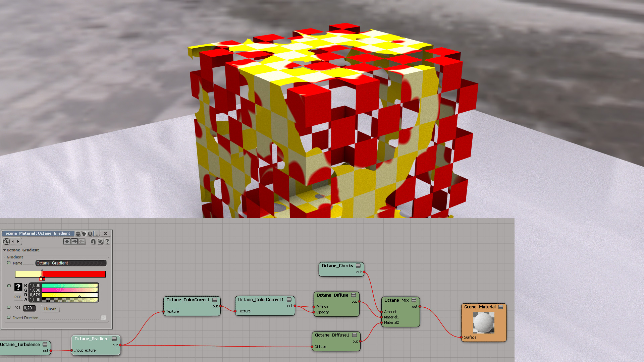This screenshot has height=362, width=644.
Task: Toggle animation marker beside Name field
Action: 9,263
